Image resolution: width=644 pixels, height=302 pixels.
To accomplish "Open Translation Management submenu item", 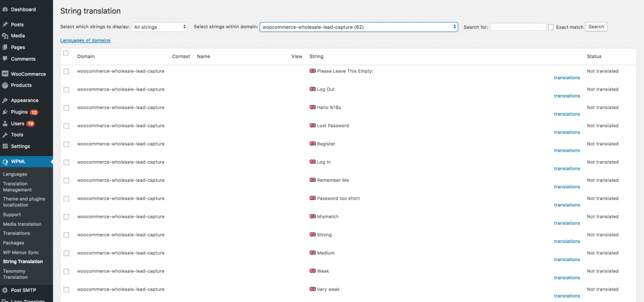I will tap(18, 186).
